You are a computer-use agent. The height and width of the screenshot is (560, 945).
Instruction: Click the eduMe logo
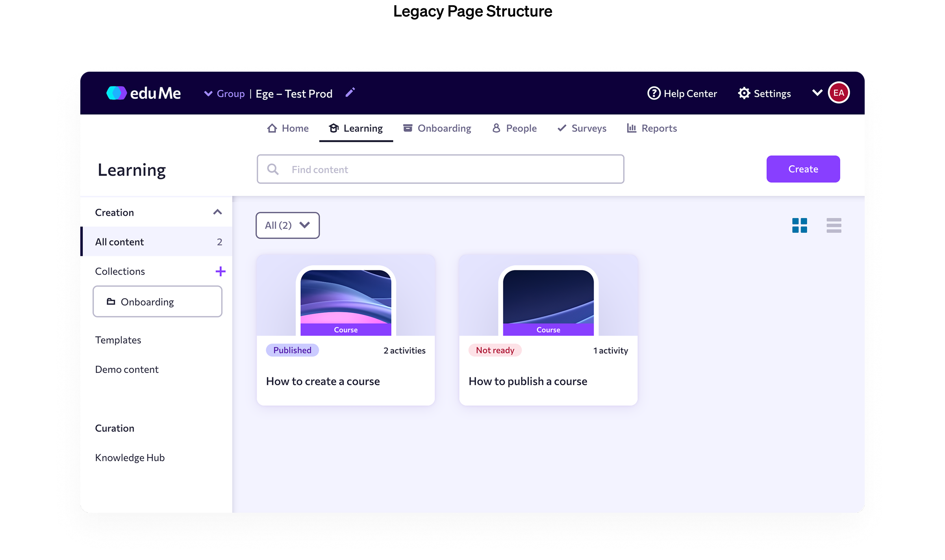click(143, 93)
